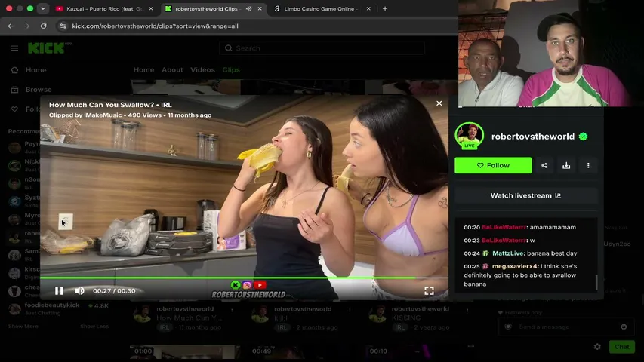Toggle the Kick sidebar hamburger menu
The image size is (644, 362).
[14, 48]
